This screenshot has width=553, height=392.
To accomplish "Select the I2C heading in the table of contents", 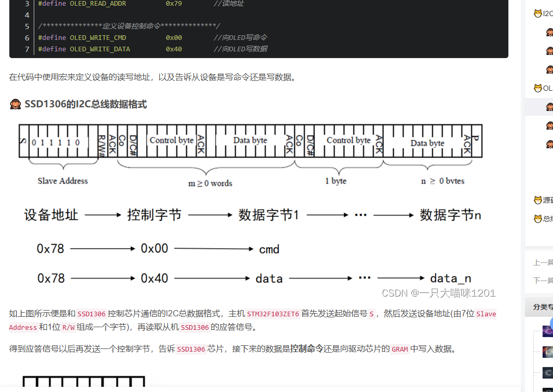I will 547,14.
